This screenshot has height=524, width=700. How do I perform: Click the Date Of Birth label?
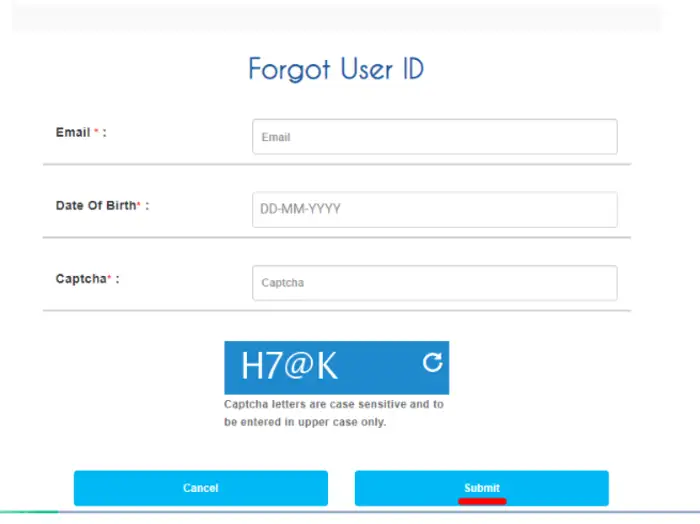(98, 206)
